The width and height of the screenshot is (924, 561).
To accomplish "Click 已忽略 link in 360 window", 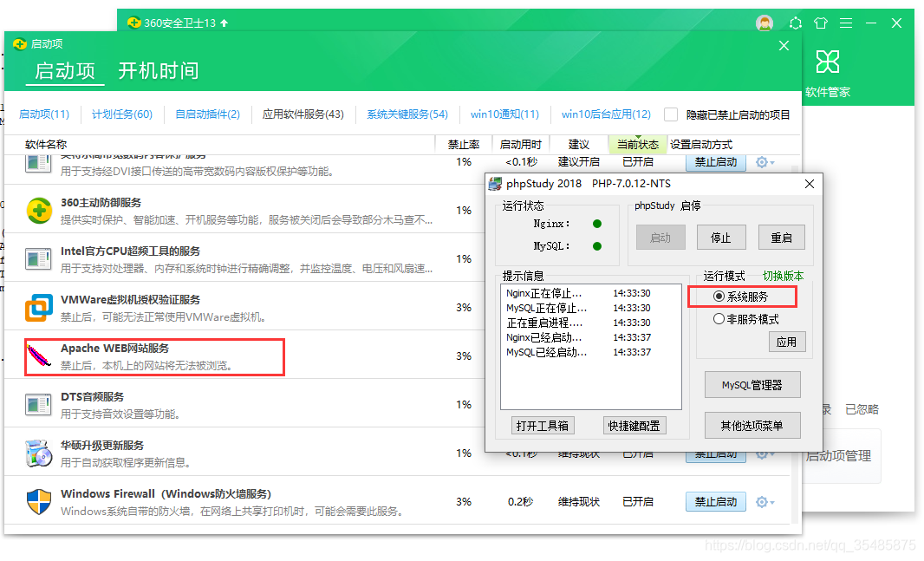I will [862, 409].
